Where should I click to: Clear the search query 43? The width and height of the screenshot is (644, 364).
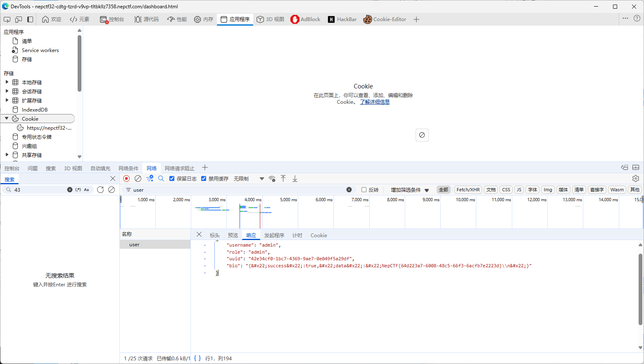70,190
